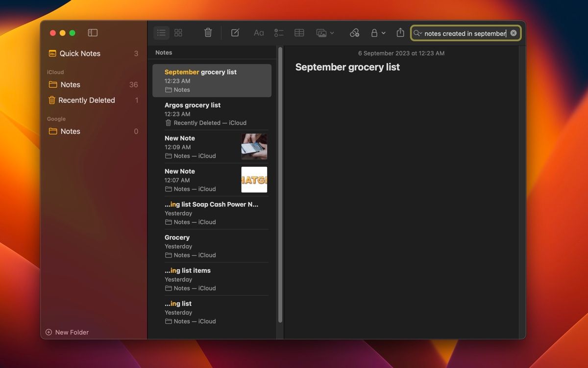Insert a checklist
Image resolution: width=588 pixels, height=368 pixels.
(x=279, y=33)
